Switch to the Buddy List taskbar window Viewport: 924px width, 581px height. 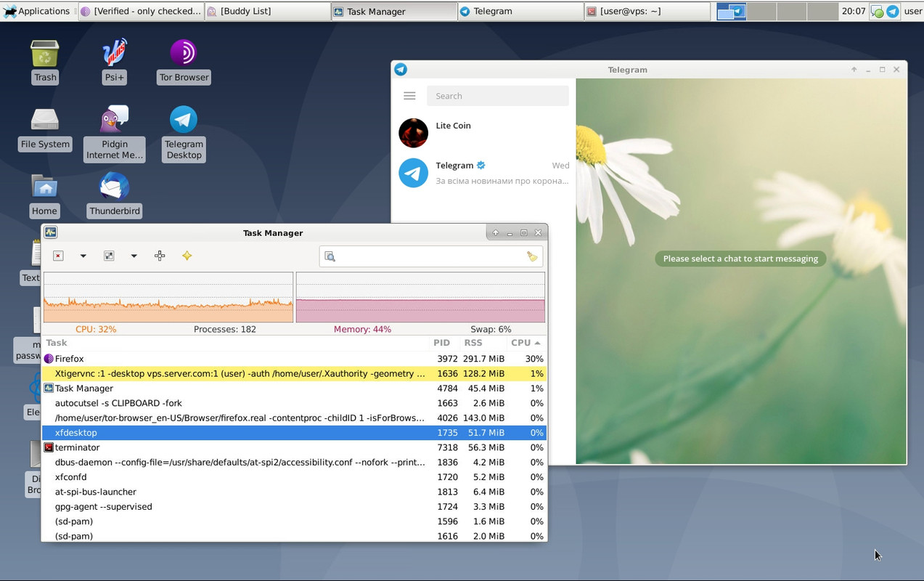267,11
